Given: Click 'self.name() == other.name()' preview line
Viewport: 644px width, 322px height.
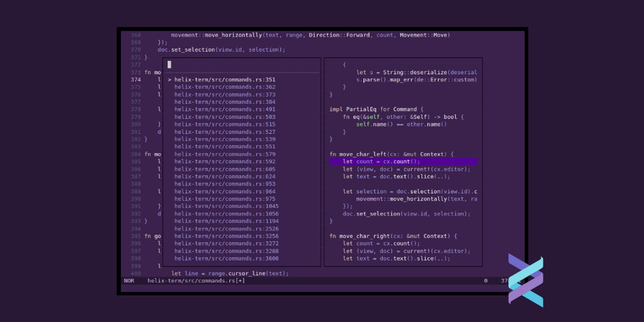Looking at the screenshot, I should pos(402,124).
